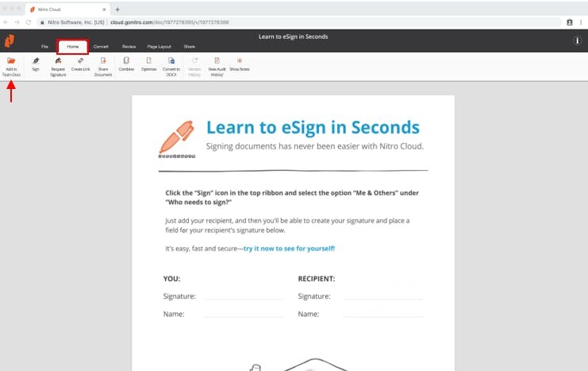Click the Combine icon
Screen dimensions: 588x371
(126, 61)
